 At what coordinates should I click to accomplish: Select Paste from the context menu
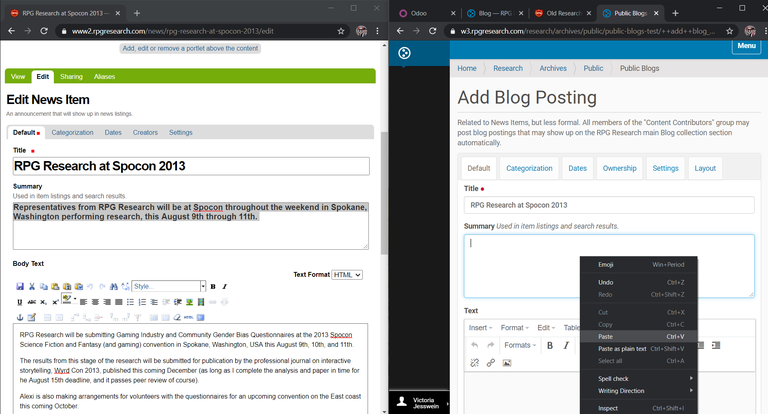pos(639,337)
